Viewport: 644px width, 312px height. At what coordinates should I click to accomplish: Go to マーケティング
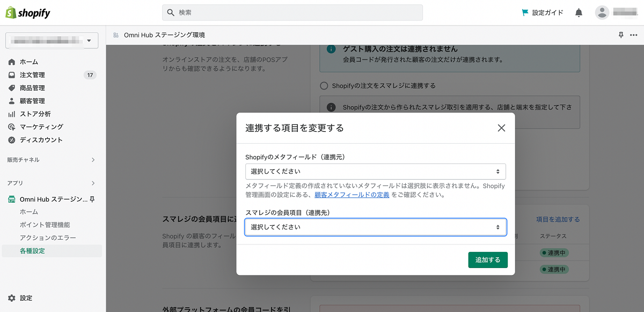click(41, 127)
